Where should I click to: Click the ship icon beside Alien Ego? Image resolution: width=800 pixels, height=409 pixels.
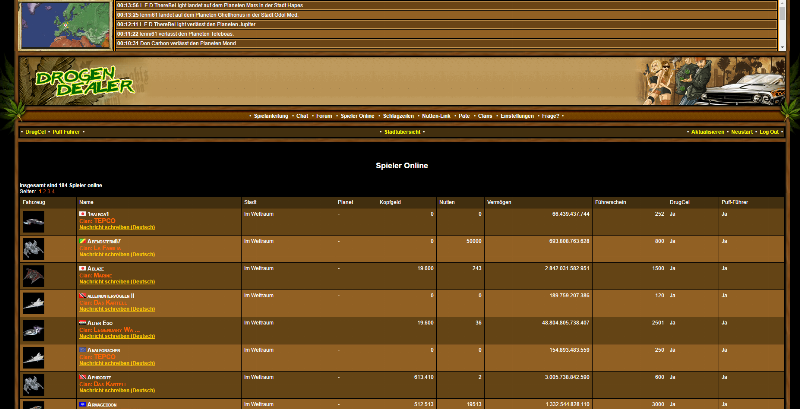coord(33,330)
